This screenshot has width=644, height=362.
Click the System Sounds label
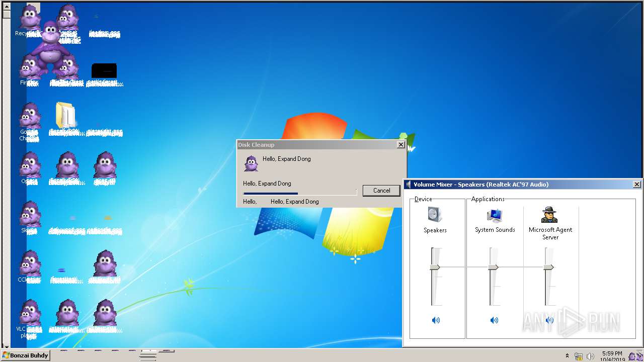pyautogui.click(x=495, y=230)
